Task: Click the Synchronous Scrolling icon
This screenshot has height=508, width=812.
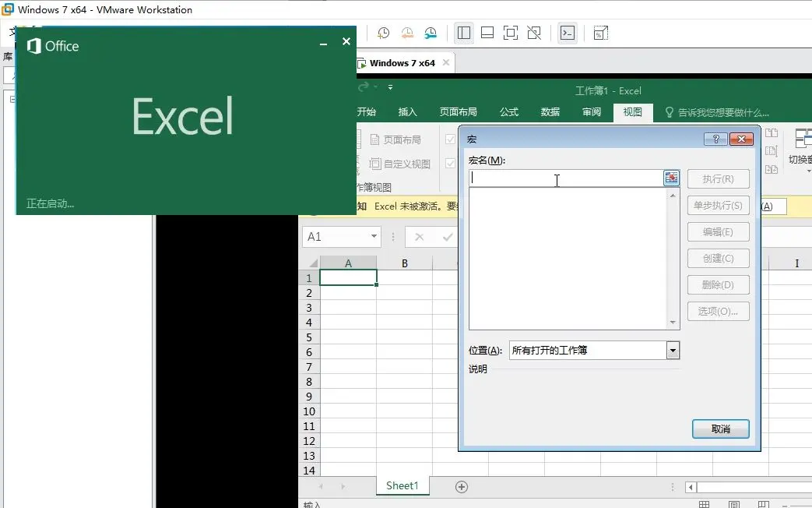Action: (772, 151)
